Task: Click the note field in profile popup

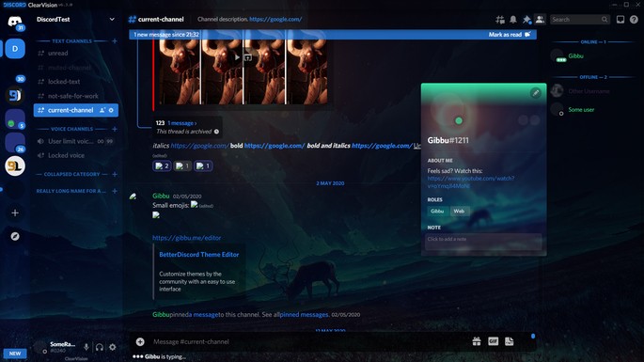Action: 483,242
